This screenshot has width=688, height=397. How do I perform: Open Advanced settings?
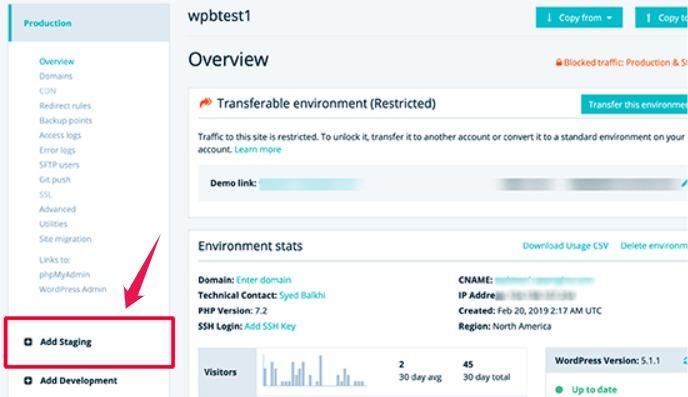[57, 209]
